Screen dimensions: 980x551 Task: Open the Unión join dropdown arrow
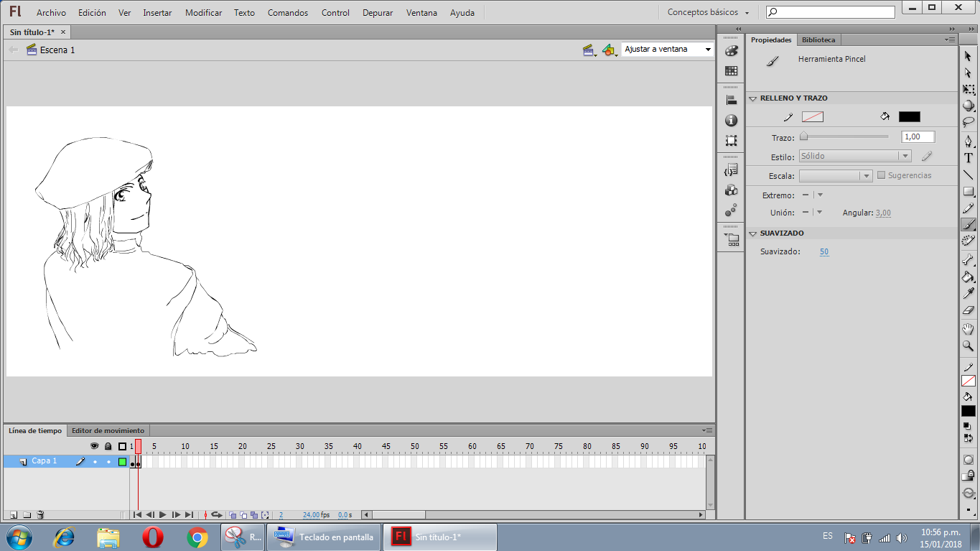[x=821, y=213]
